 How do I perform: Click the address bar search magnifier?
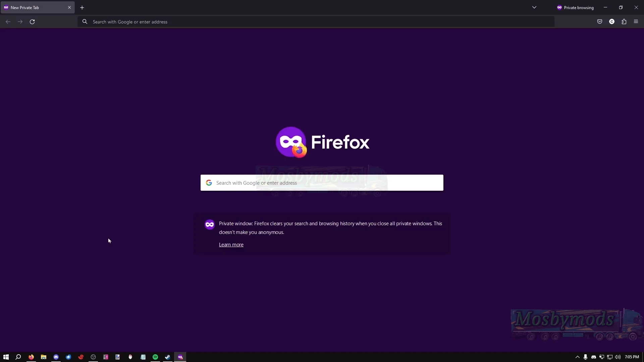coord(85,22)
